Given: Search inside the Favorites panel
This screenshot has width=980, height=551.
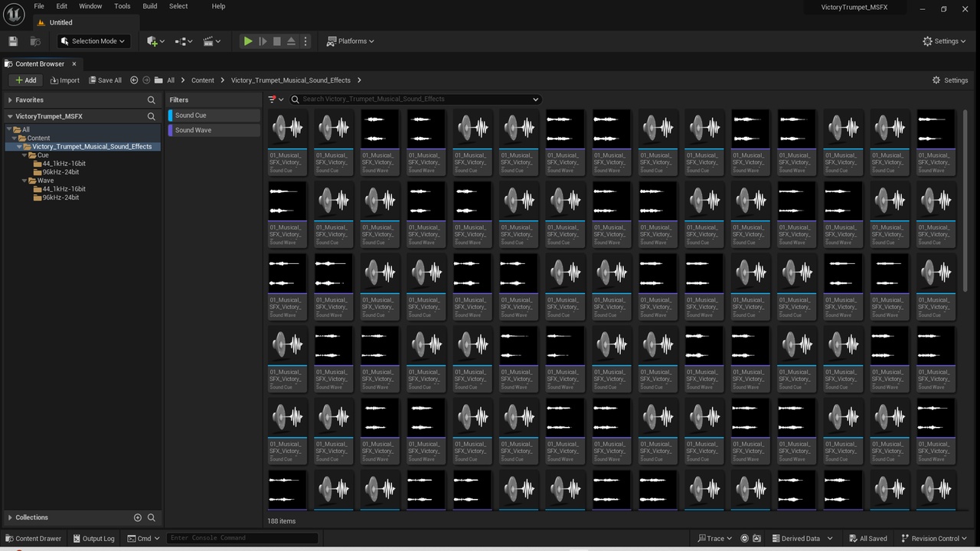Looking at the screenshot, I should (151, 100).
